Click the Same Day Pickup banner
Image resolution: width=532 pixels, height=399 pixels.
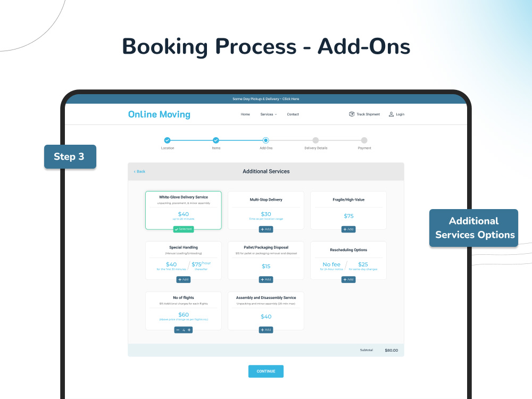click(x=265, y=99)
